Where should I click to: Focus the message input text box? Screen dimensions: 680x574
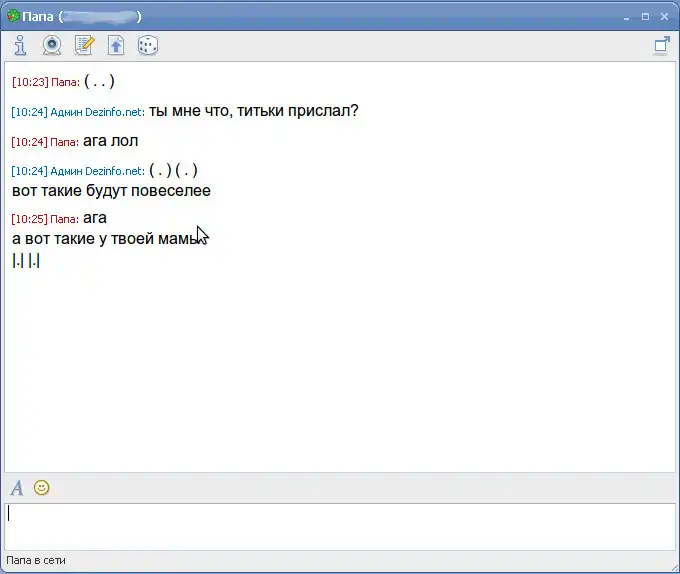pos(340,525)
